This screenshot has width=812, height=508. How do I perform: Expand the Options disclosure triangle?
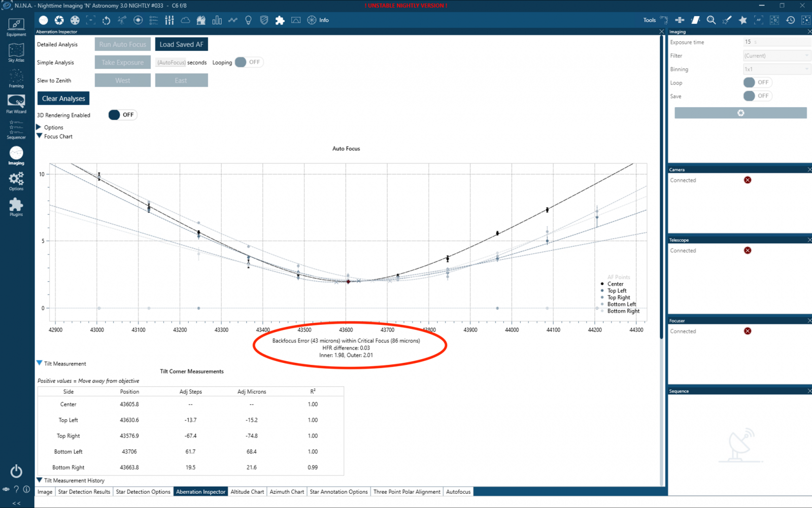click(x=39, y=127)
